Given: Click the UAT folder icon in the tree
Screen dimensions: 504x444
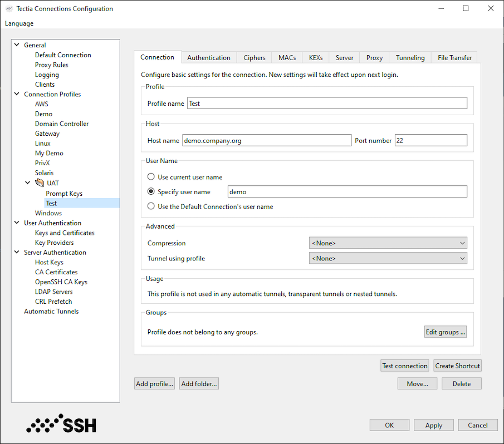Looking at the screenshot, I should 38,182.
